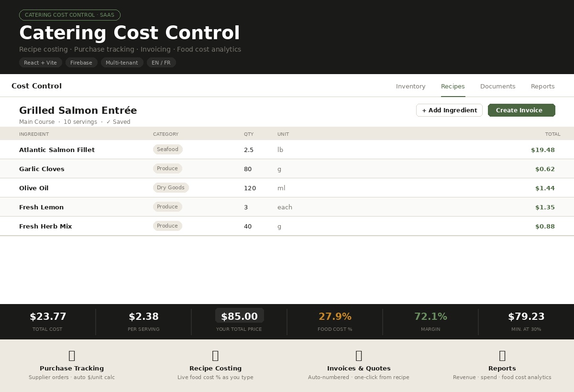Go to the Reports tab

tap(543, 87)
